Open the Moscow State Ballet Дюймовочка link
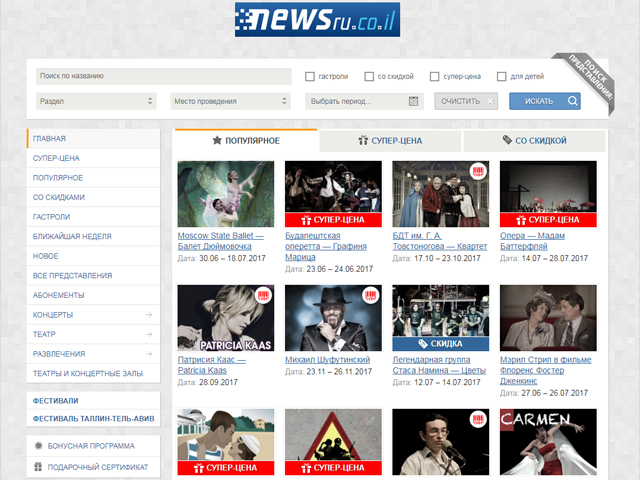640x480 pixels. (220, 241)
